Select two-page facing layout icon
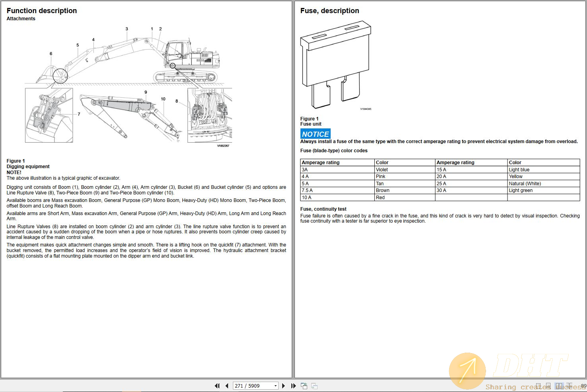This screenshot has width=587, height=392. 559,386
